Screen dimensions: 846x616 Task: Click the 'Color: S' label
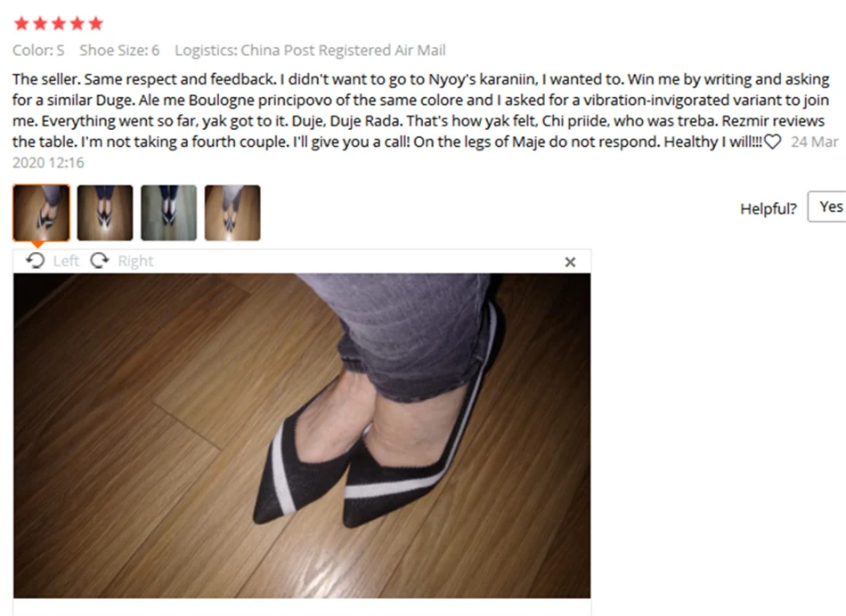click(38, 50)
